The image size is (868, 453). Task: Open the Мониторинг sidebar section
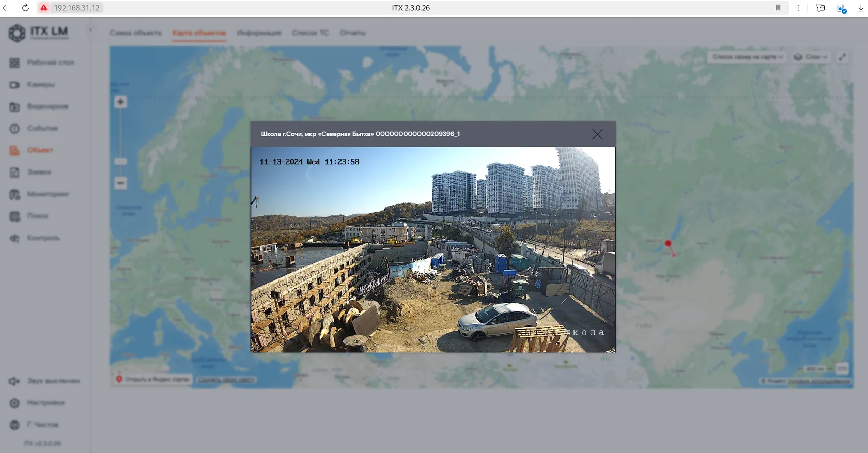tap(48, 194)
